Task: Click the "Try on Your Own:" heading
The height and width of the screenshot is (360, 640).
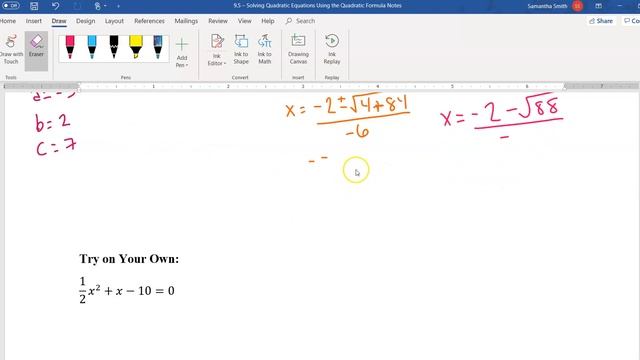Action: 129,259
